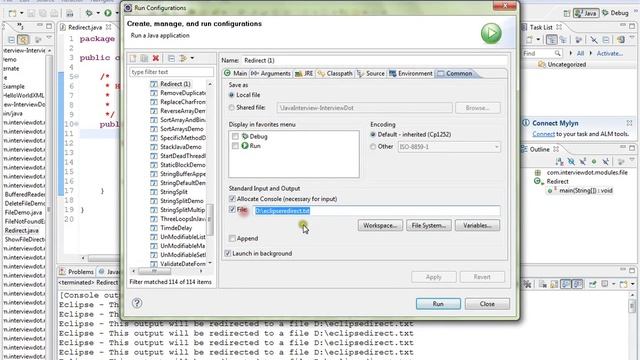
Task: Click the Close button in dialog
Action: point(487,304)
